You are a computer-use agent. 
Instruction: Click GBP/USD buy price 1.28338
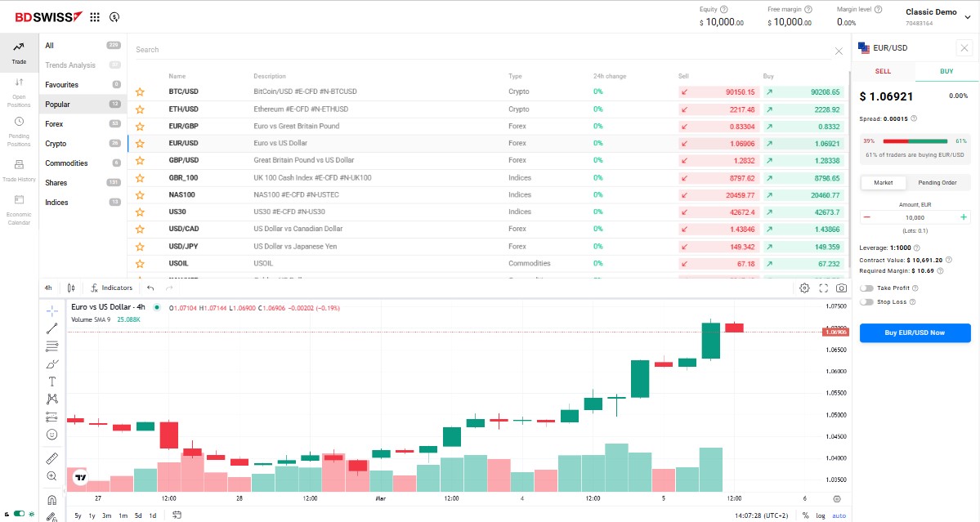(803, 160)
